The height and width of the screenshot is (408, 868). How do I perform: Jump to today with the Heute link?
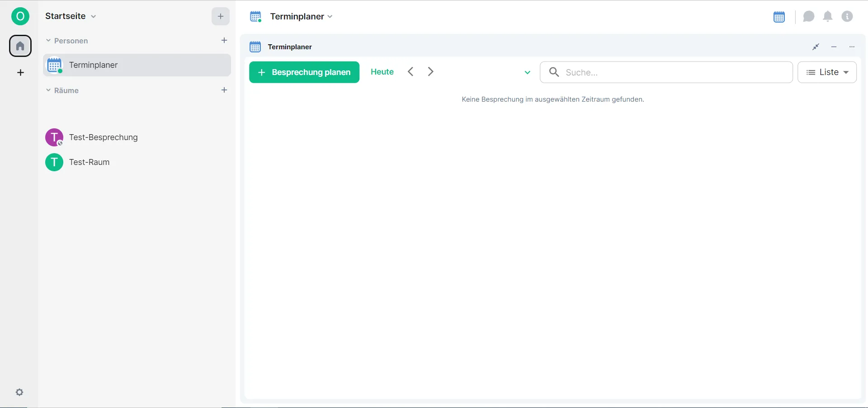[x=382, y=71]
